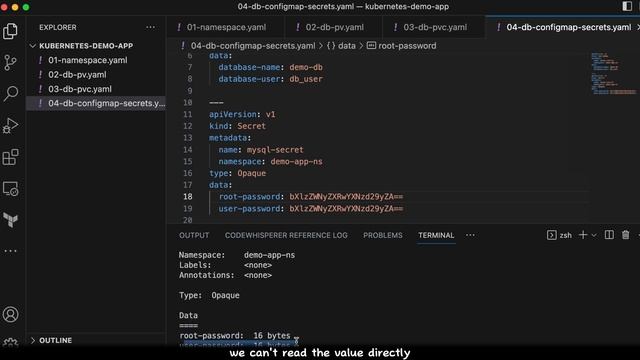The height and width of the screenshot is (360, 640).
Task: Click line number 18 in the gutter
Action: [x=188, y=197]
